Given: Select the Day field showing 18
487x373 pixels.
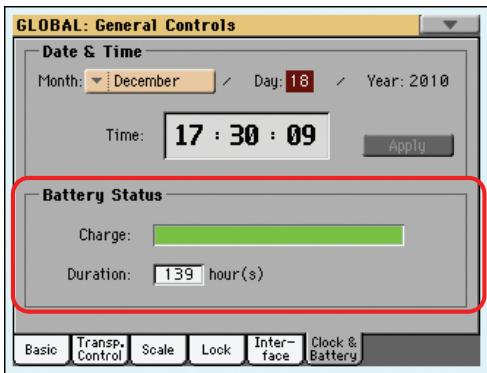Looking at the screenshot, I should 300,81.
